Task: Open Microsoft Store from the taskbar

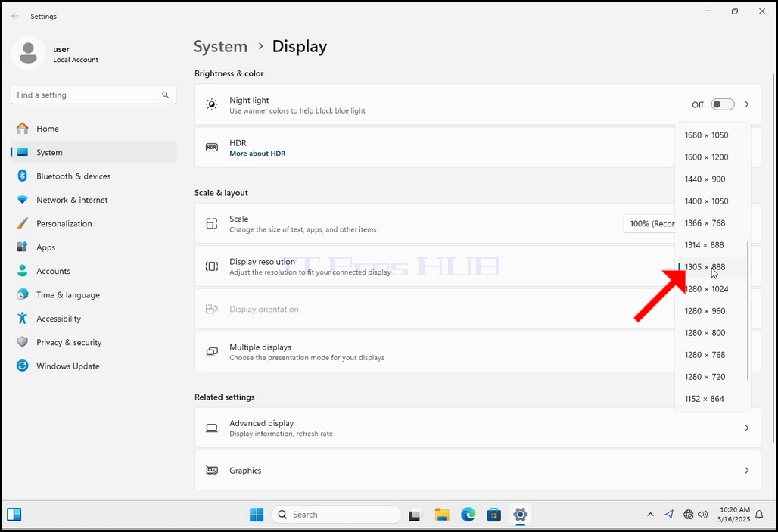Action: pyautogui.click(x=493, y=515)
